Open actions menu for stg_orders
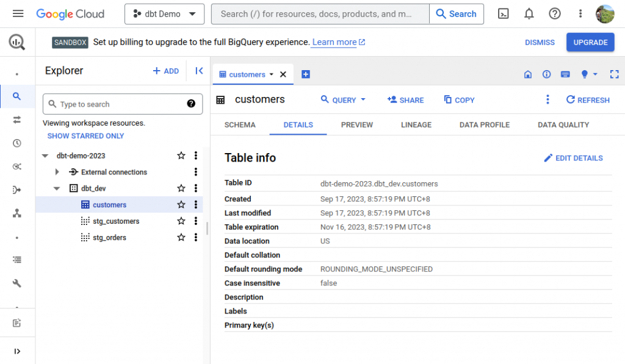Image resolution: width=625 pixels, height=364 pixels. click(196, 237)
